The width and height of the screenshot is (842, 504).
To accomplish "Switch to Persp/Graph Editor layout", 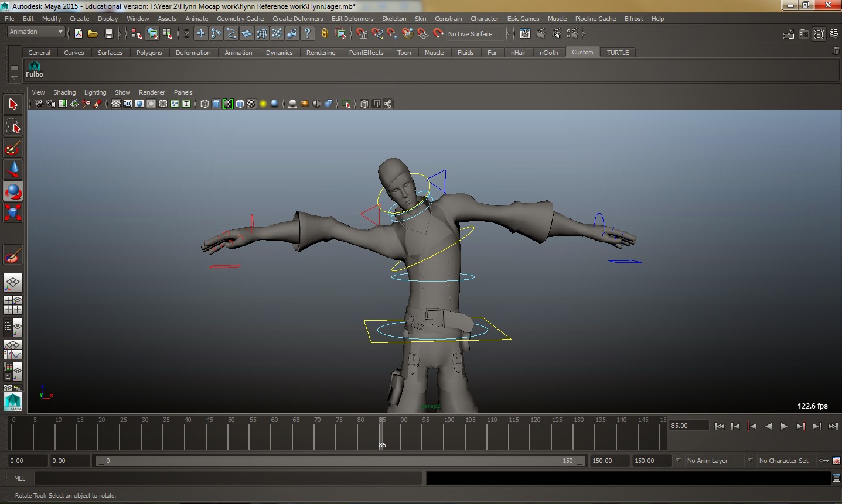I will (x=13, y=349).
